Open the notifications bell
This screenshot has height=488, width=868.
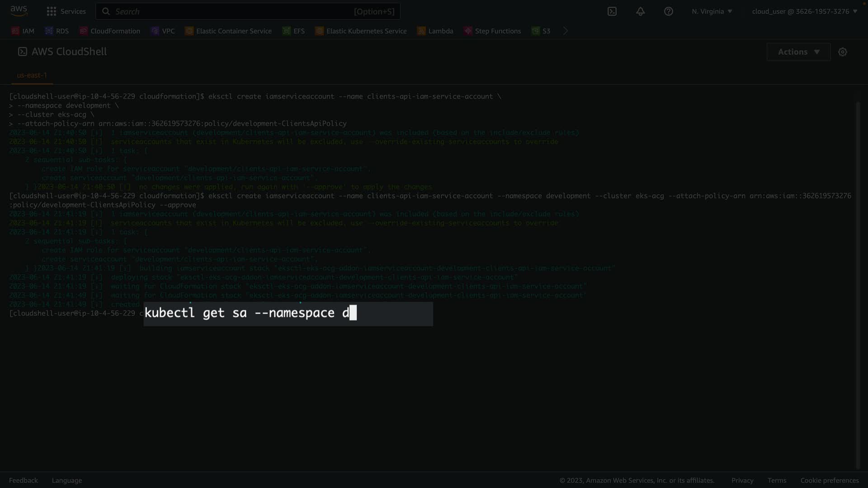tap(640, 11)
